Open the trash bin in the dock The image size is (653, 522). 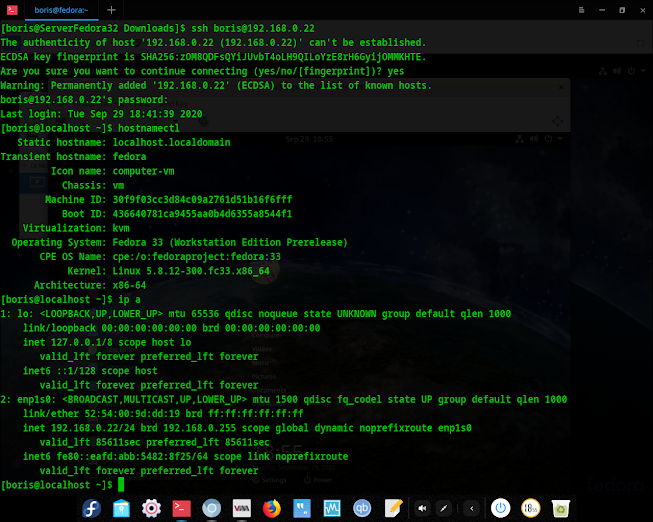561,508
